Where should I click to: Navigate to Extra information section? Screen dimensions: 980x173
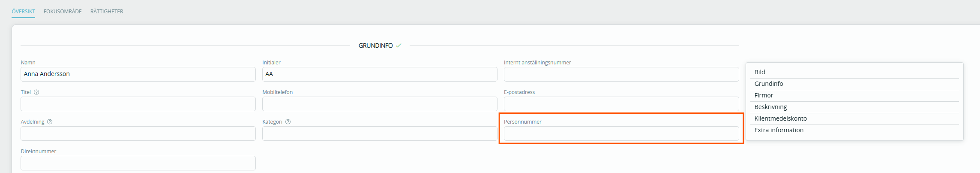coord(779,130)
